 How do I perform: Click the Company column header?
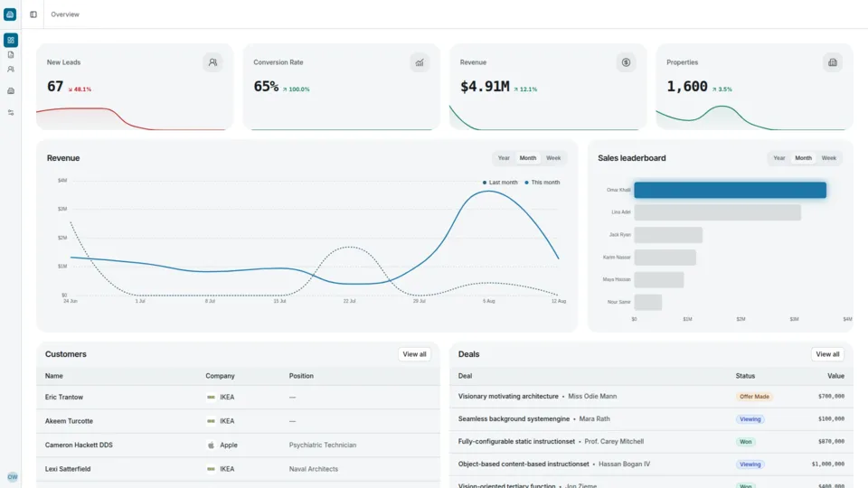click(220, 376)
